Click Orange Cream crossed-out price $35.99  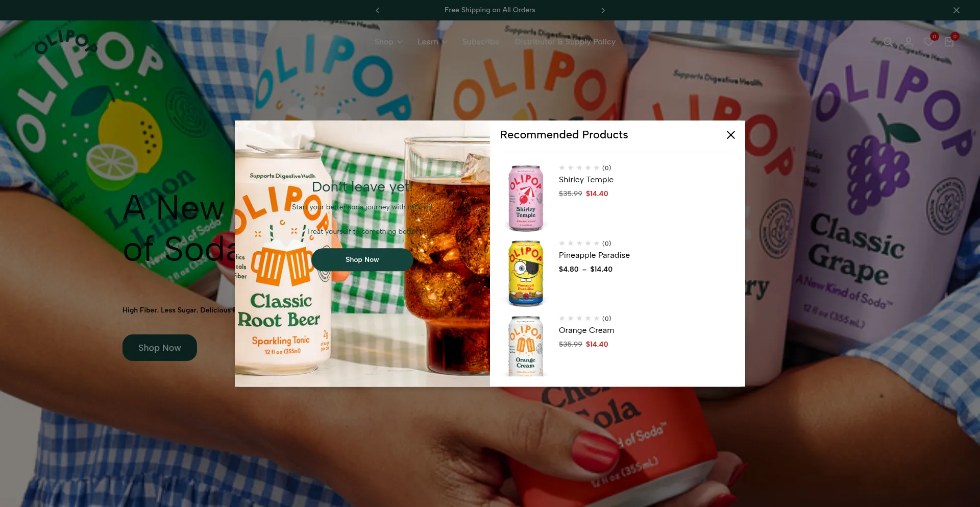[x=571, y=344]
